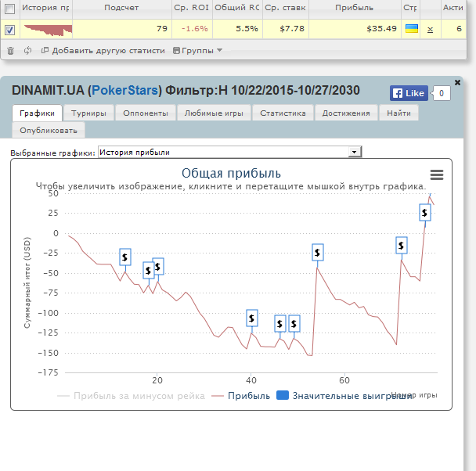
Task: Toggle Прибыль legend series
Action: point(240,395)
